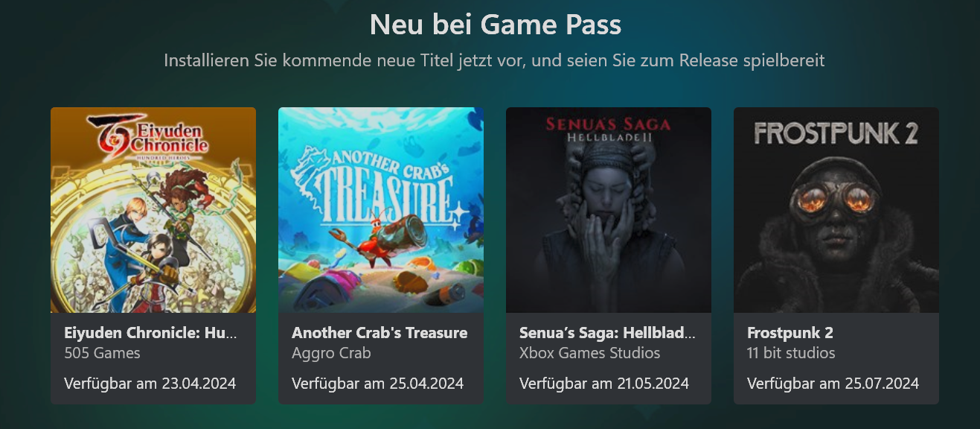This screenshot has height=429, width=980.
Task: Click 'Verfügbar am 25.04.2024' release date
Action: [377, 384]
